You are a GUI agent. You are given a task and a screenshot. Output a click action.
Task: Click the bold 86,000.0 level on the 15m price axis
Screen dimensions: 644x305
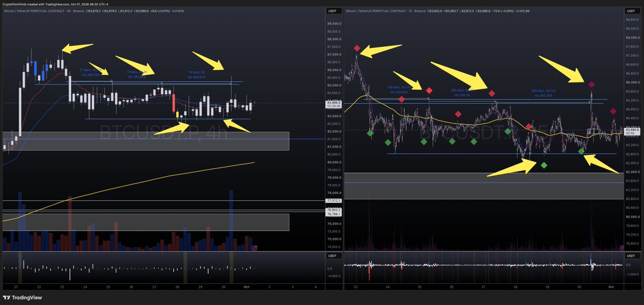click(632, 82)
